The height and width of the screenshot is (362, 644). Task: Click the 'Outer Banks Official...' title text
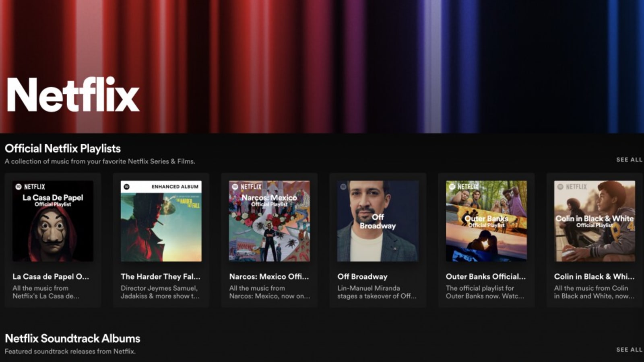[x=485, y=276]
